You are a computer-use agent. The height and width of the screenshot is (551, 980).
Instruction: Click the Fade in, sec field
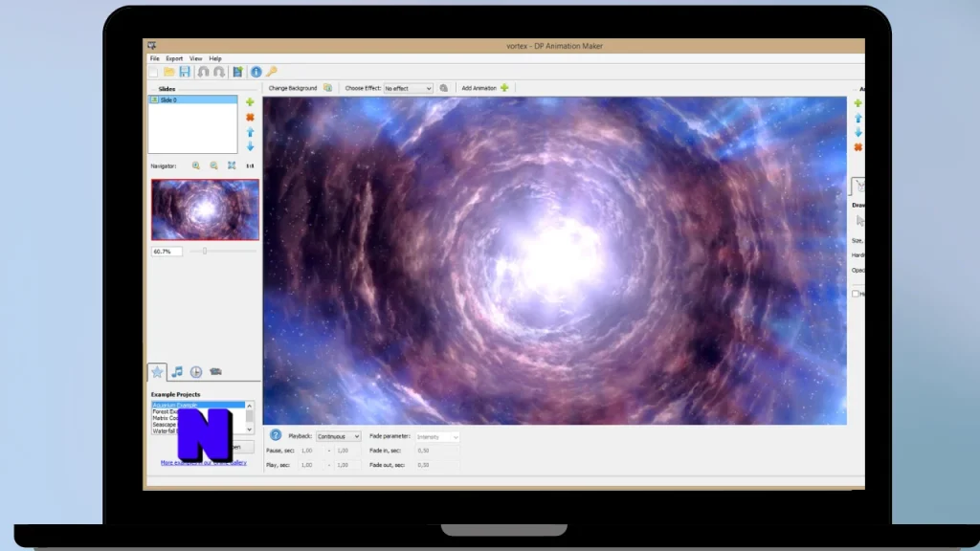point(436,451)
